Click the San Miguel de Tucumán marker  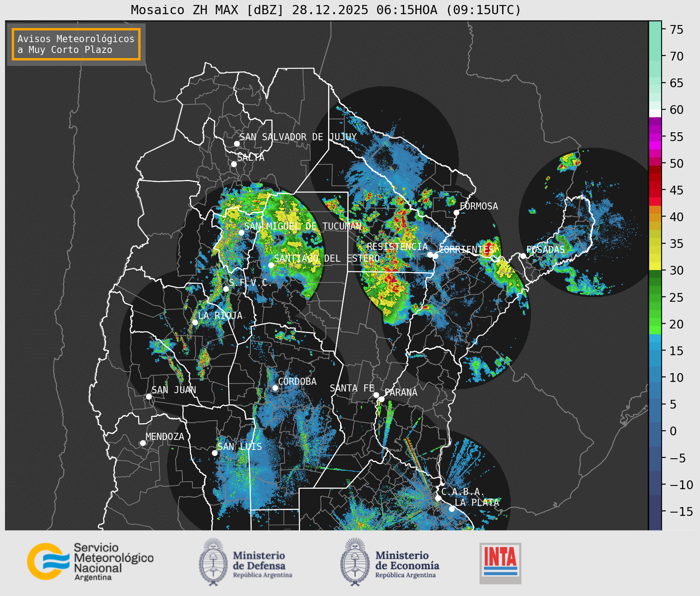coord(241,232)
